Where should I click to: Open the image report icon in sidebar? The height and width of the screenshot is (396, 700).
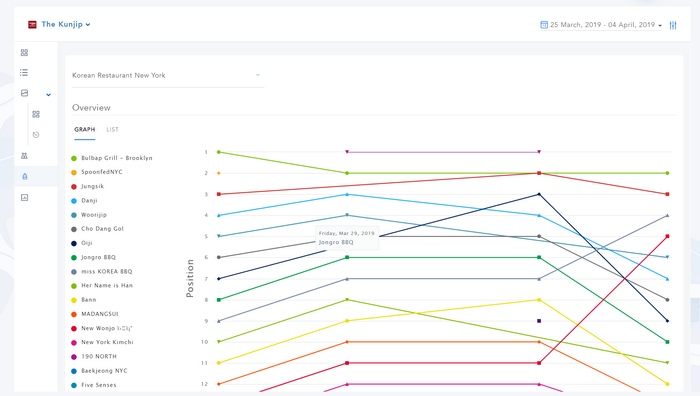[x=25, y=197]
